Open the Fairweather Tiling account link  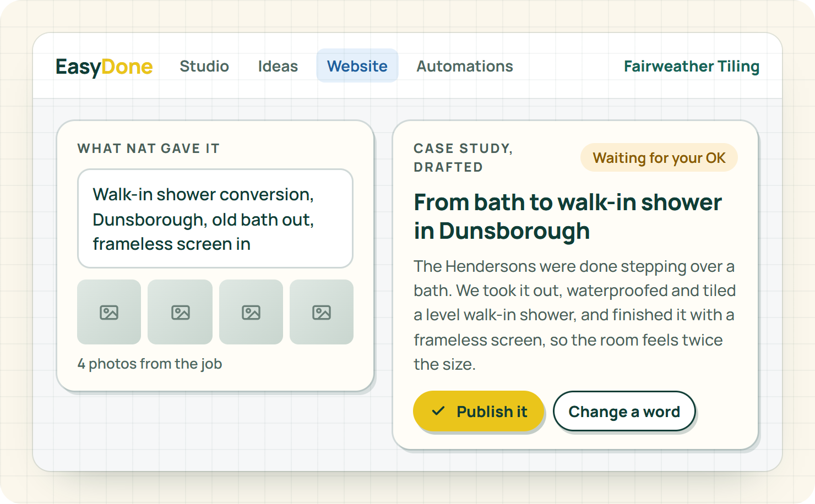click(692, 66)
